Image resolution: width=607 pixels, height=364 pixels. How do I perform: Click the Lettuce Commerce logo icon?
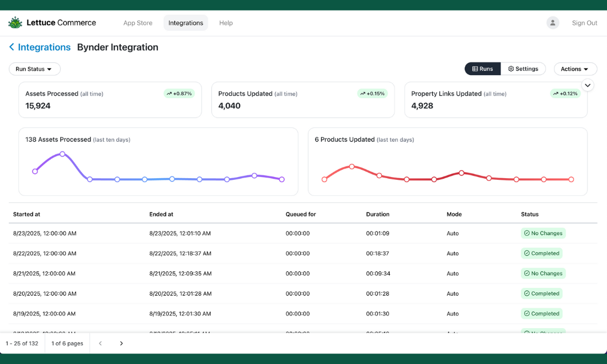[15, 23]
